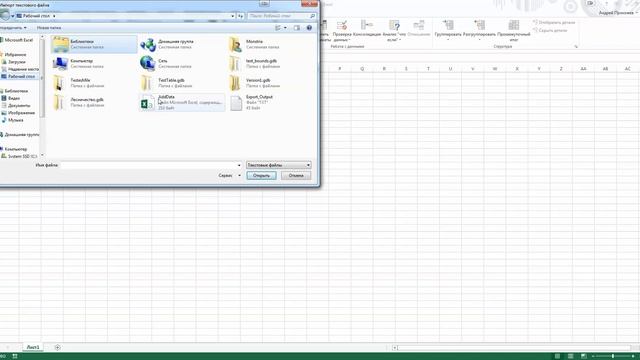
Task: Adjust the zoom slider in status bar
Action: coord(613,356)
